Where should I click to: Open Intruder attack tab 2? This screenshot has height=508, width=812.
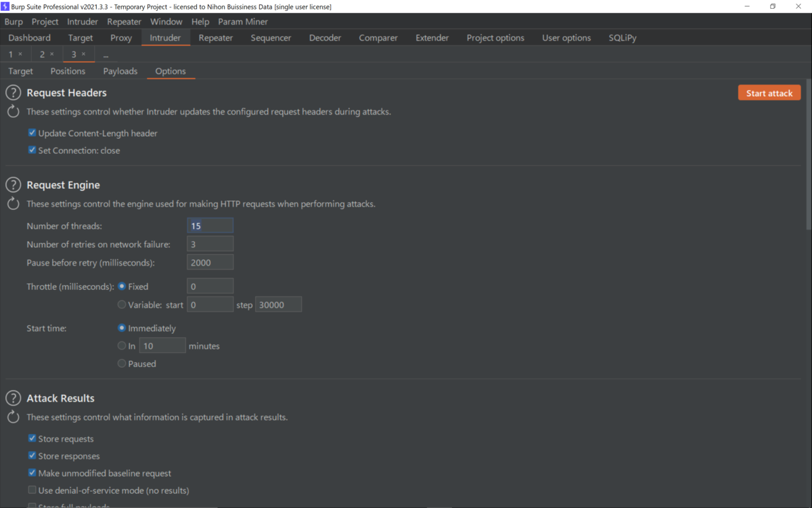tap(42, 54)
